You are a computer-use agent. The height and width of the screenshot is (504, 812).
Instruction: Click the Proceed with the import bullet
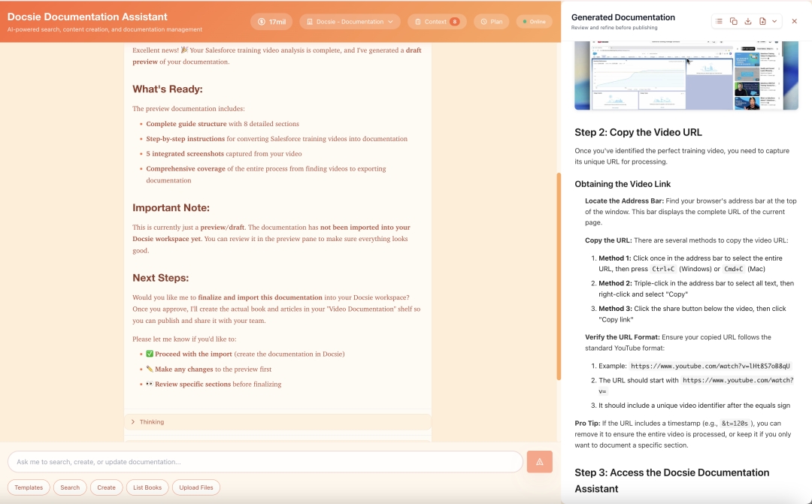click(245, 354)
